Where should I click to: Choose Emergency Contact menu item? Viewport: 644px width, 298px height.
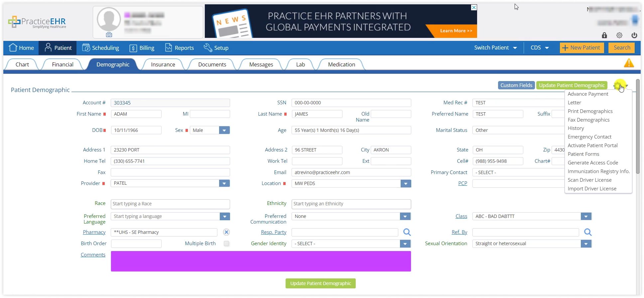click(589, 137)
